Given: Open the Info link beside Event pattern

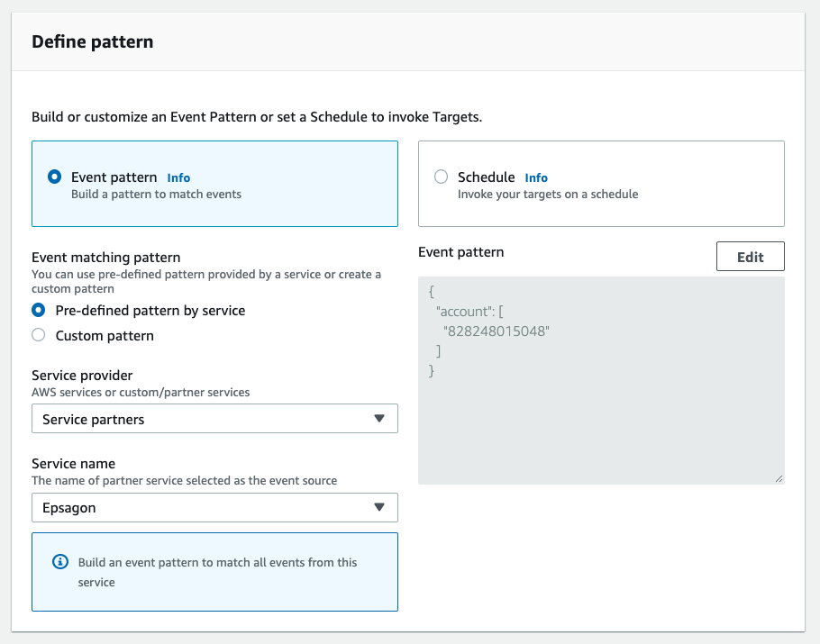Looking at the screenshot, I should 178,178.
